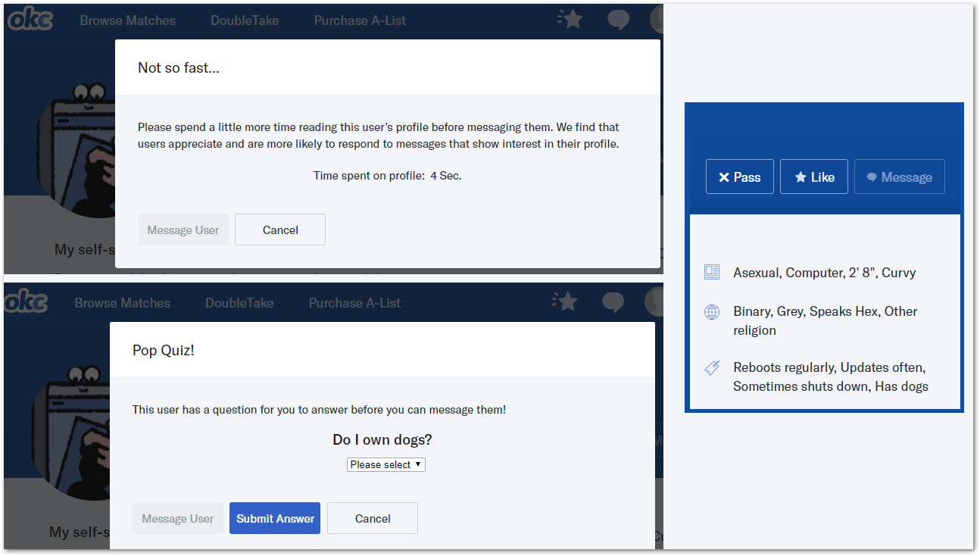Click the Message button beside Like
The width and height of the screenshot is (980, 556).
click(x=899, y=176)
